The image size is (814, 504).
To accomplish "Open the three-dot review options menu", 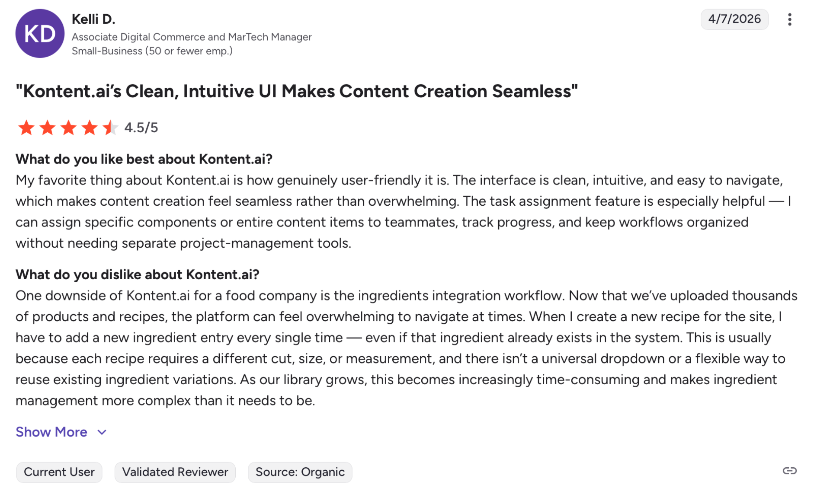I will click(x=789, y=19).
